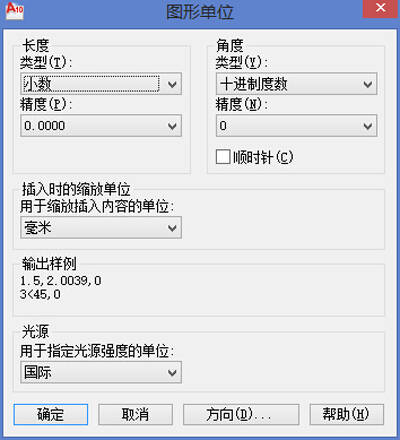This screenshot has width=400, height=440.
Task: Click the 毫米 unit value field
Action: click(x=101, y=227)
